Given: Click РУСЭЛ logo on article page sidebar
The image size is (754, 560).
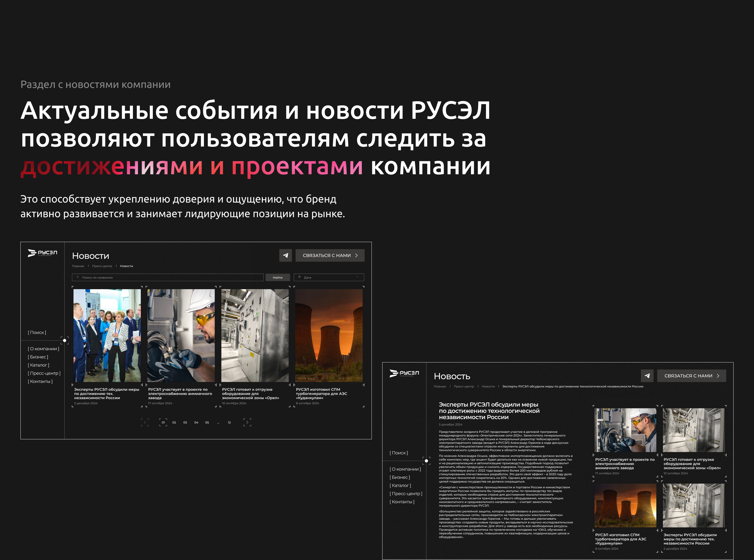Looking at the screenshot, I should [x=404, y=373].
